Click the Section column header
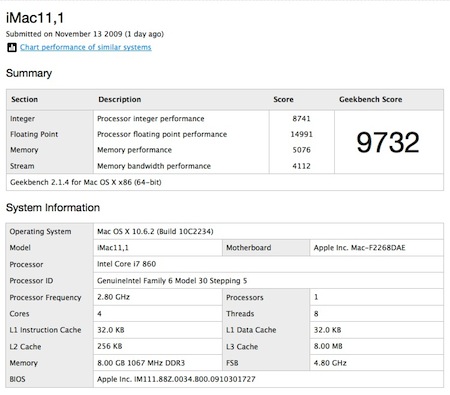The height and width of the screenshot is (395, 450). (x=24, y=99)
